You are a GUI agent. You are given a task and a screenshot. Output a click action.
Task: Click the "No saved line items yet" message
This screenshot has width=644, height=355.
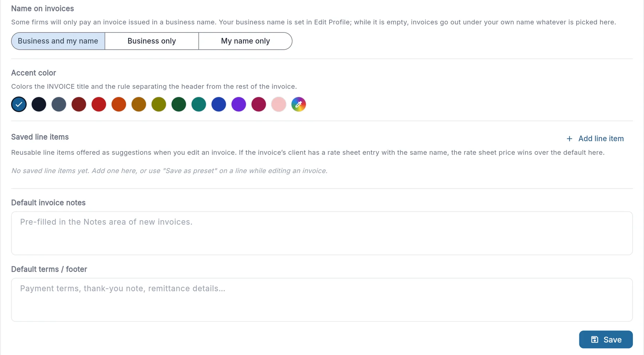click(x=170, y=171)
